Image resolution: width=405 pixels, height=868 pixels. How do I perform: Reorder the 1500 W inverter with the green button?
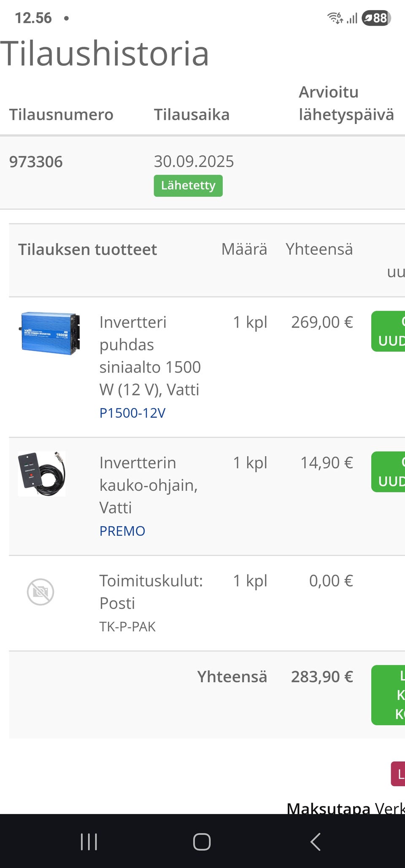[389, 331]
